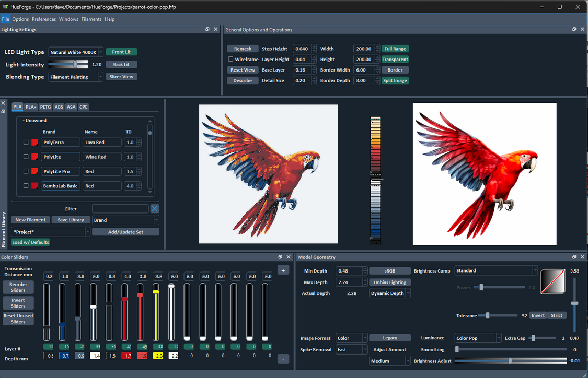Open the LED Light Type dropdown
This screenshot has height=378, width=588.
pos(75,52)
